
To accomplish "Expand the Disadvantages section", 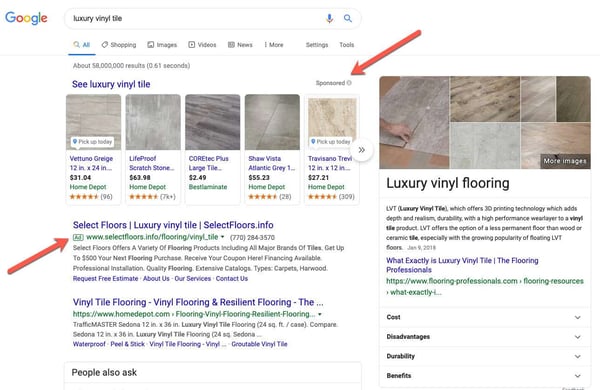I will (x=485, y=337).
